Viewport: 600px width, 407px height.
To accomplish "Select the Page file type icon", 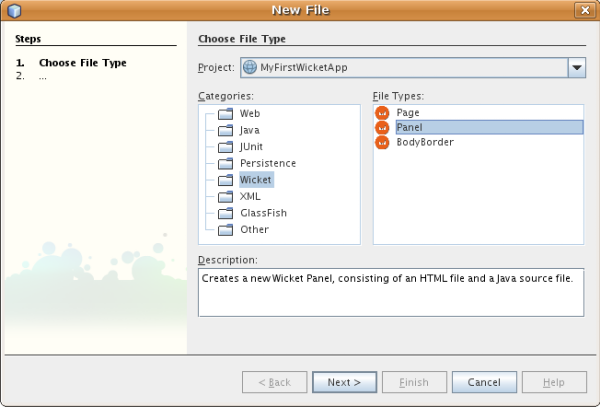I will tap(382, 113).
